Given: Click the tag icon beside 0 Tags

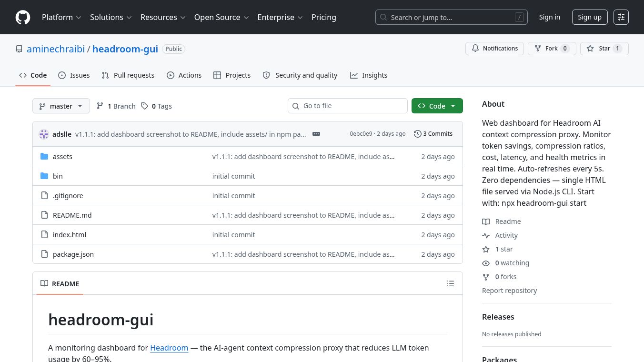Looking at the screenshot, I should point(144,106).
